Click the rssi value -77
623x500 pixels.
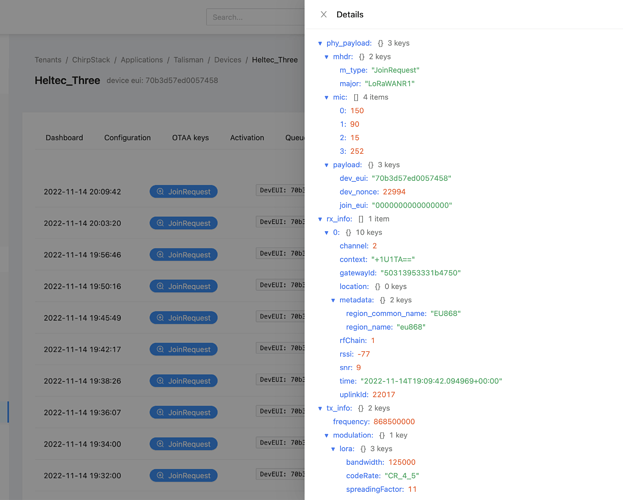[x=364, y=354]
